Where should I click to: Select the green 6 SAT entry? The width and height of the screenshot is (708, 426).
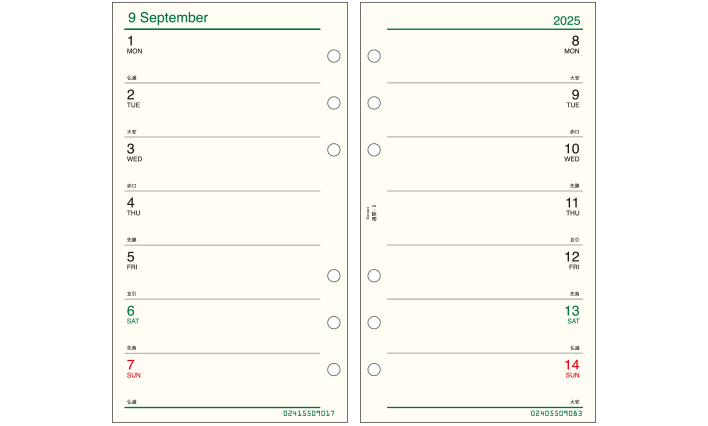click(x=133, y=314)
